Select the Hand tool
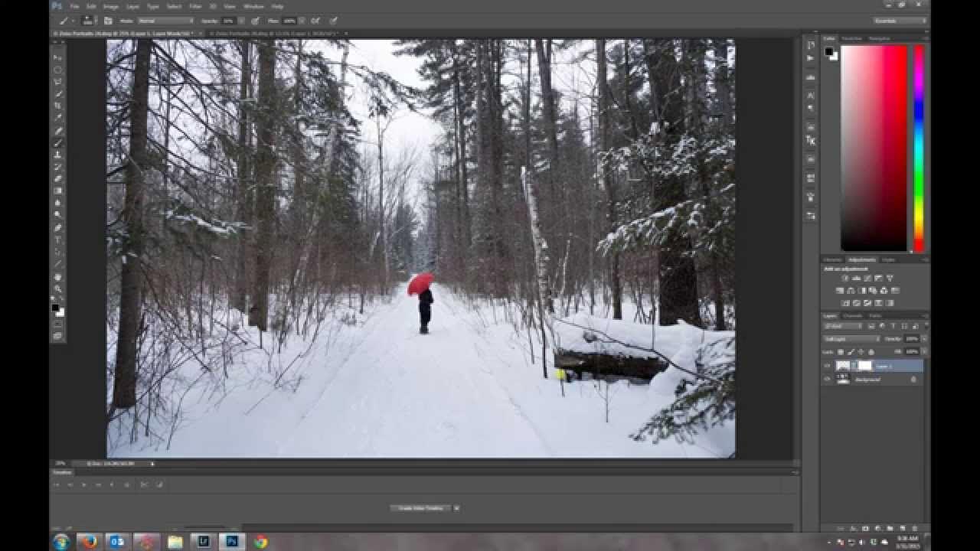Screen dimensions: 980x551 [x=58, y=276]
